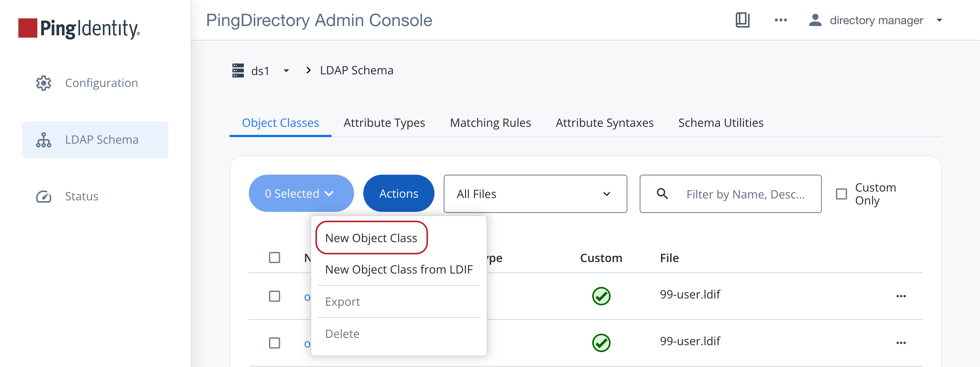Choose New Object Class from the menu
Screen dimensions: 980x367
click(x=371, y=238)
